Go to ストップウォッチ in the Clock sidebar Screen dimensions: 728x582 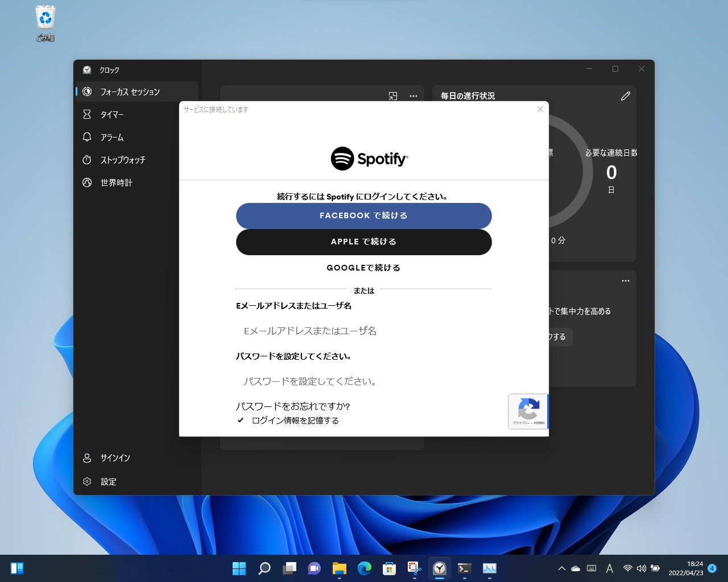(x=137, y=160)
